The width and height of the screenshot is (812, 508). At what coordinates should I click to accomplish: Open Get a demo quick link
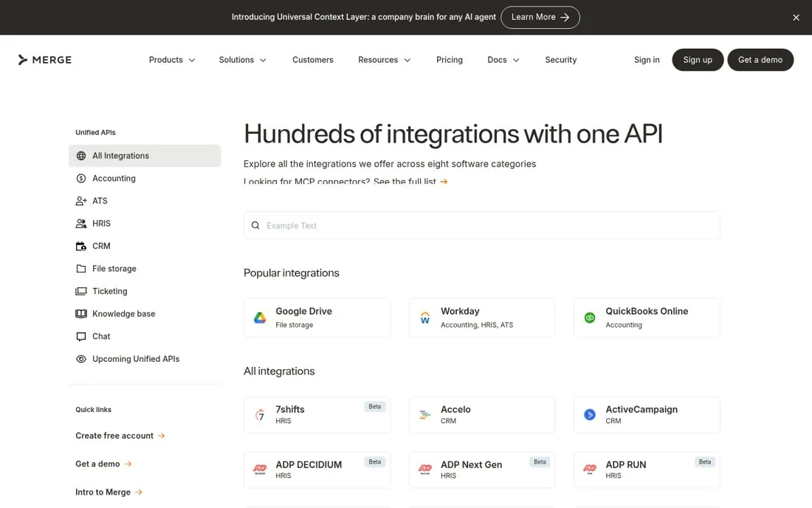tap(103, 464)
